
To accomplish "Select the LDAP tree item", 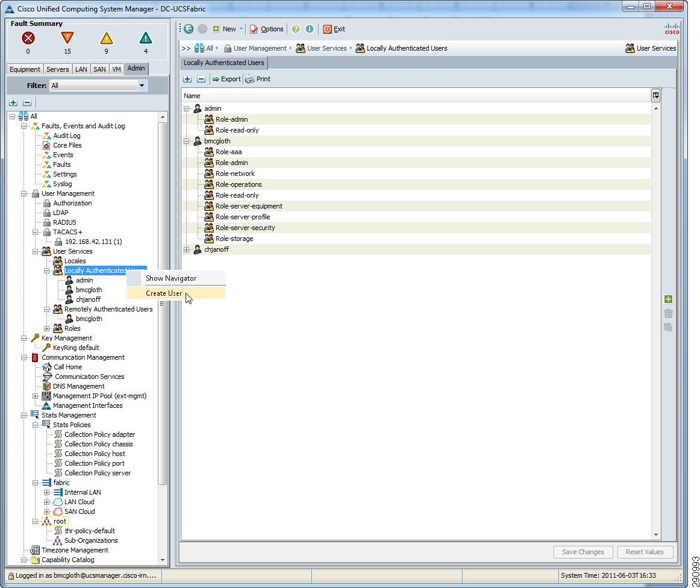I will coord(61,213).
